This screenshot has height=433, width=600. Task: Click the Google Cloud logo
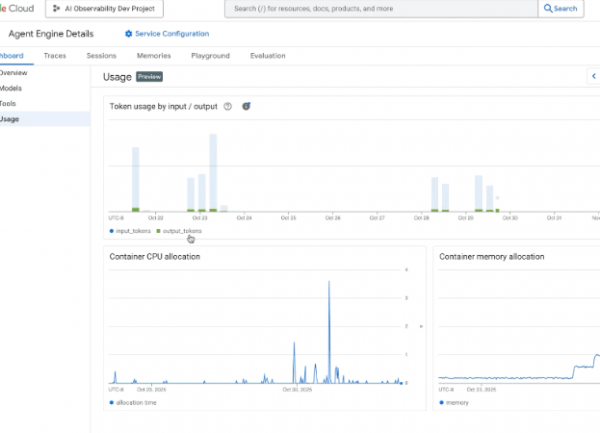click(17, 8)
